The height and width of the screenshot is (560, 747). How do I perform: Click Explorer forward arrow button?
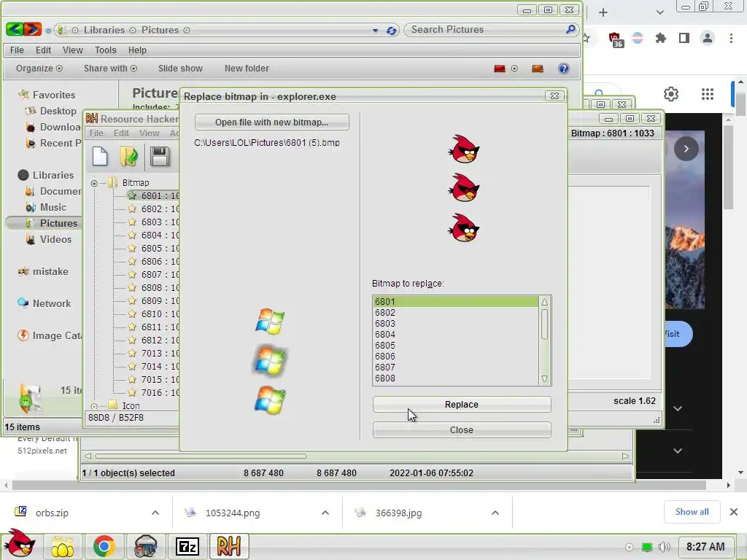tap(32, 29)
